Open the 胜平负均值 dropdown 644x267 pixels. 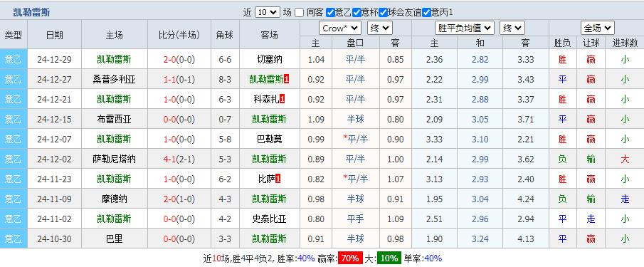coord(464,28)
